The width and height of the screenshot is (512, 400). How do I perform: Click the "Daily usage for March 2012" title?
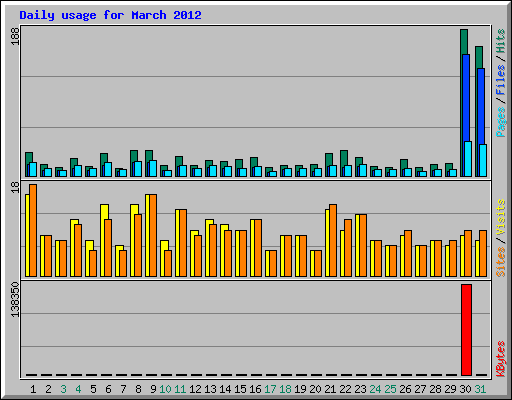point(110,15)
